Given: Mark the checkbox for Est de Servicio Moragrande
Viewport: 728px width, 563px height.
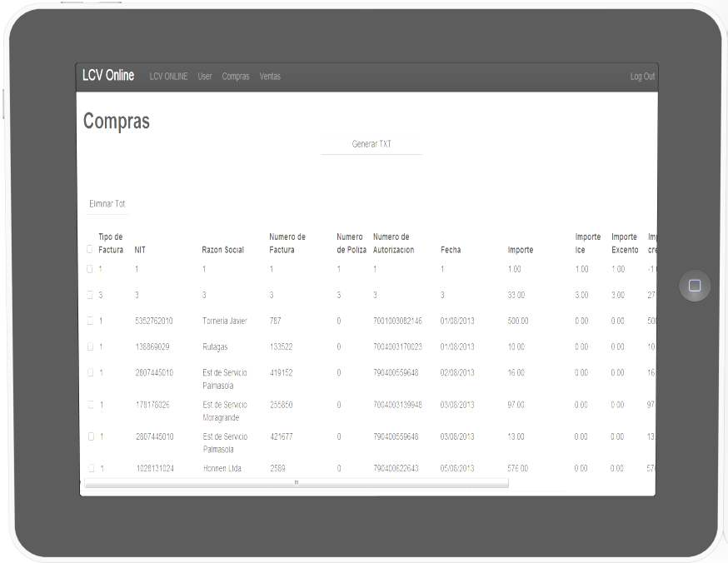Looking at the screenshot, I should click(90, 405).
